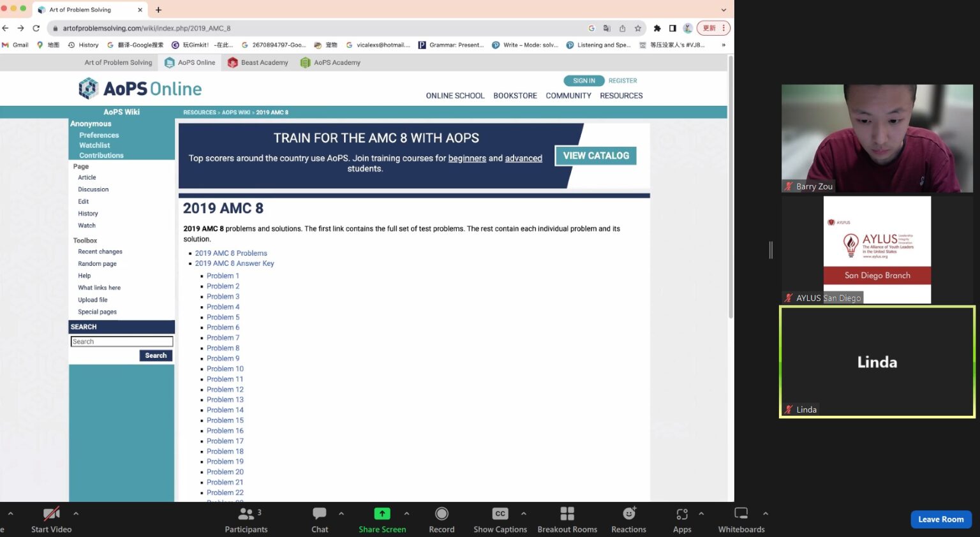
Task: Click SIGN IN button
Action: pyautogui.click(x=584, y=81)
